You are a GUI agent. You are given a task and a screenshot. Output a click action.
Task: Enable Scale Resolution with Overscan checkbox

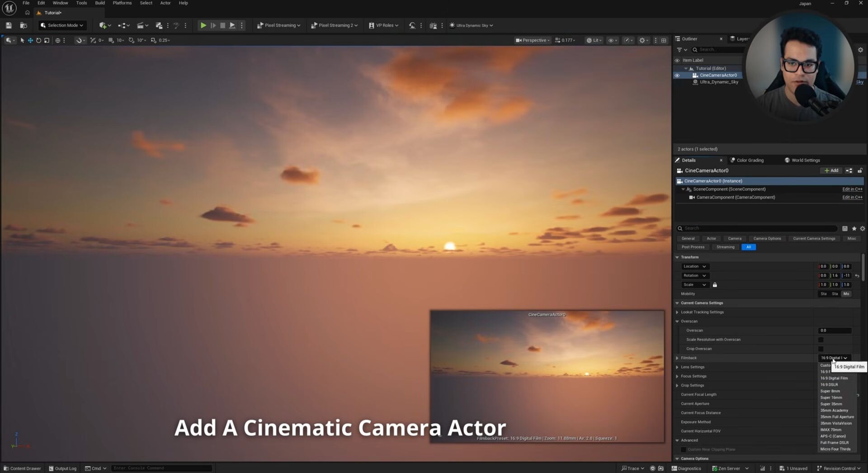821,340
